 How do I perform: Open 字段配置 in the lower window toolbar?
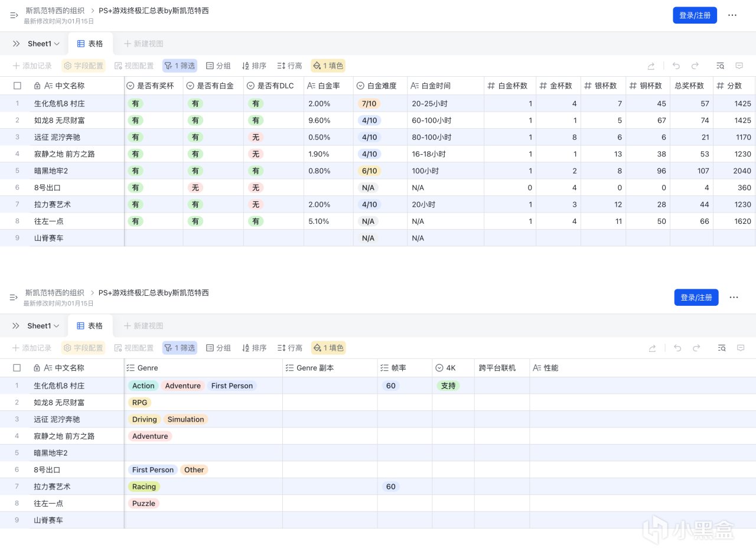tap(84, 348)
